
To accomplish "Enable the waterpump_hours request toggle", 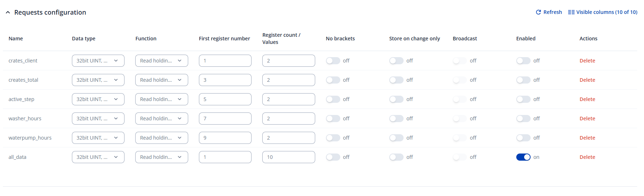I will coord(523,138).
